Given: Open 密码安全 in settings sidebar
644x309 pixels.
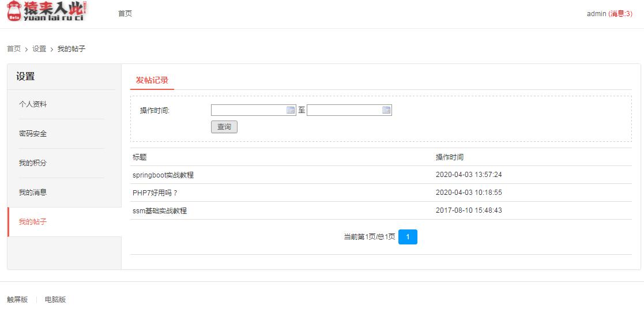Looking at the screenshot, I should [33, 134].
